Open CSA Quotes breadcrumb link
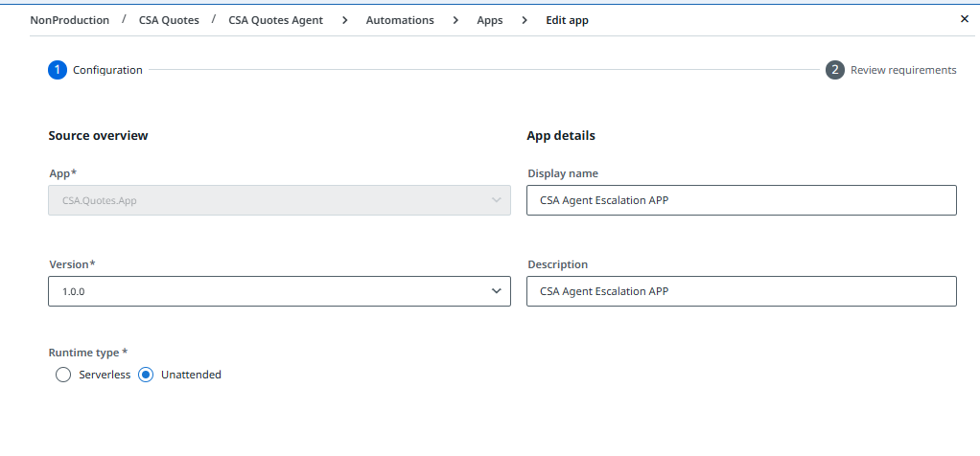The image size is (980, 456). [169, 20]
